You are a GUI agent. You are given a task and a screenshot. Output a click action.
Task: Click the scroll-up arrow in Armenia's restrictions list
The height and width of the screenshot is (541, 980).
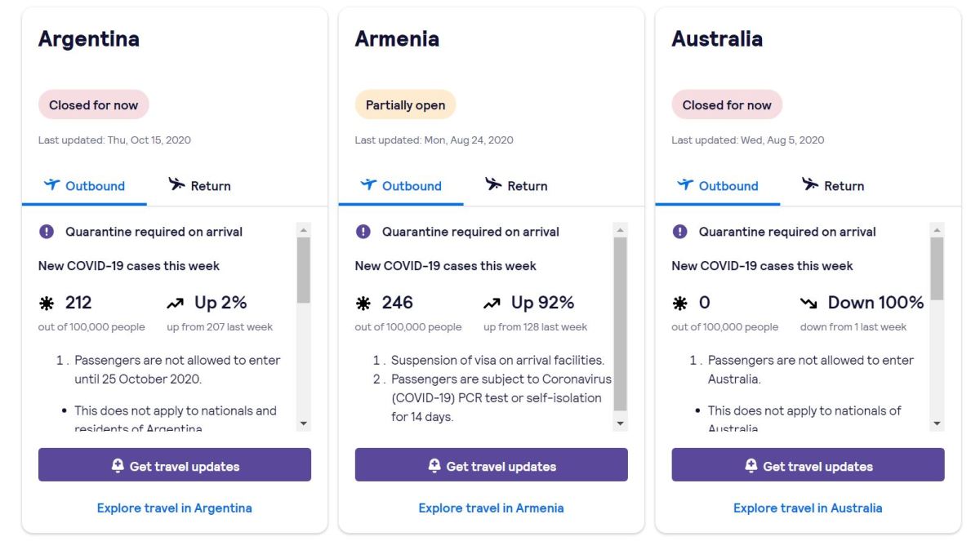click(x=621, y=230)
